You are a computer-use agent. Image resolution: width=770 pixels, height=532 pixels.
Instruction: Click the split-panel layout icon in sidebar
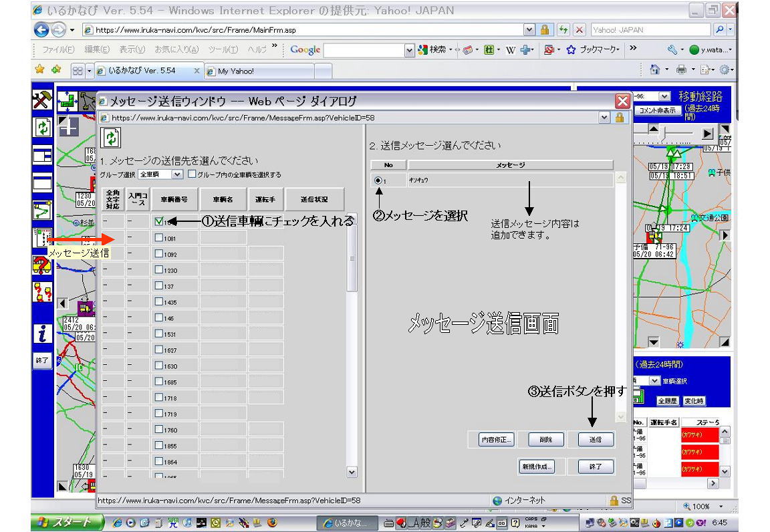pyautogui.click(x=42, y=155)
